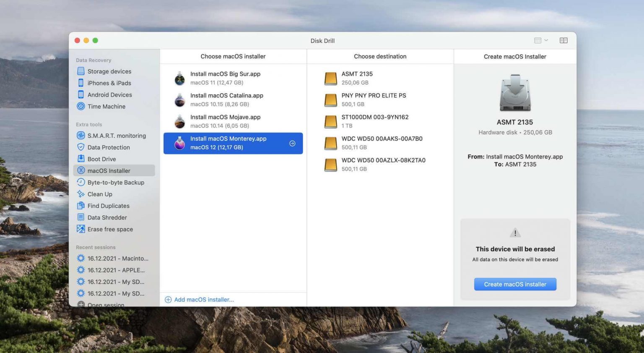Open the 16.12.2021 Macintosh recent session

click(x=117, y=258)
